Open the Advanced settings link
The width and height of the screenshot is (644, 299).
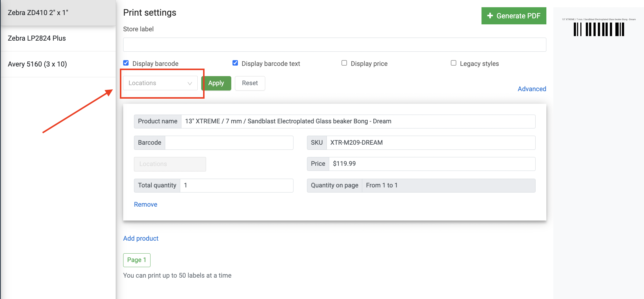[x=532, y=89]
